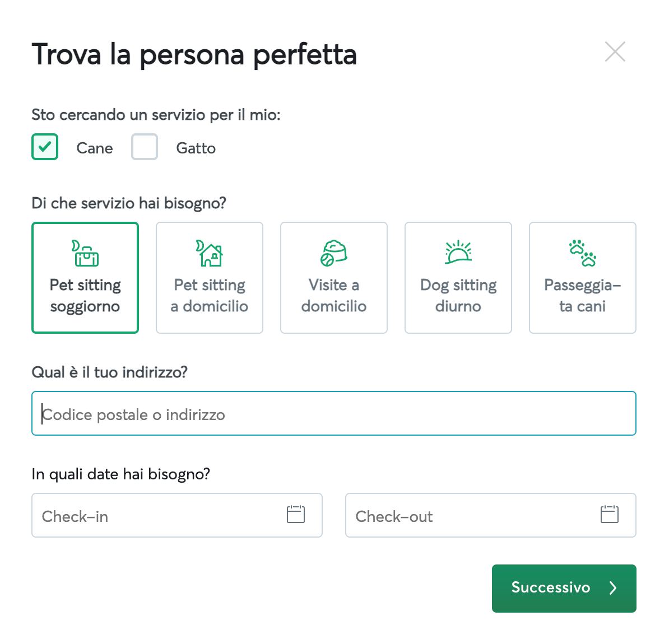The height and width of the screenshot is (644, 669).
Task: Select the Visite a domicilio service card
Action: point(333,278)
